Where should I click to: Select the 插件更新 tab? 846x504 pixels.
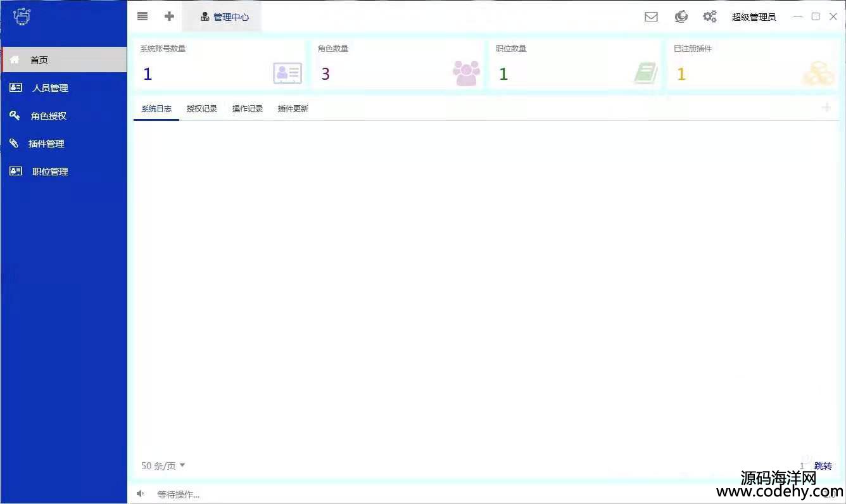click(293, 109)
